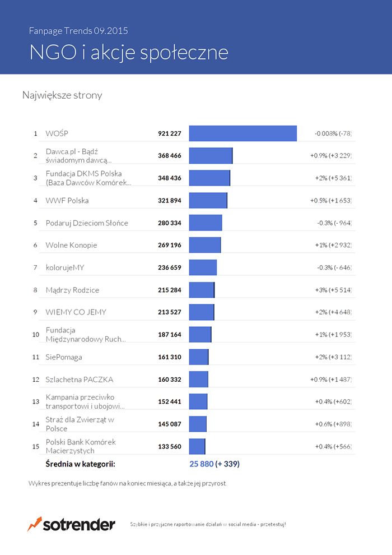Click the Wolne Konopie row name
Screen dimensions: 392x555
click(x=71, y=245)
